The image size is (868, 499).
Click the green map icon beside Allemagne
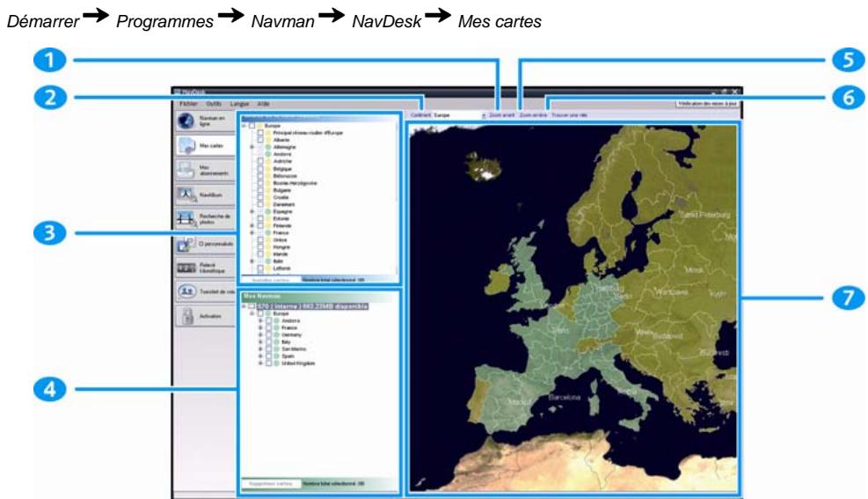click(268, 147)
